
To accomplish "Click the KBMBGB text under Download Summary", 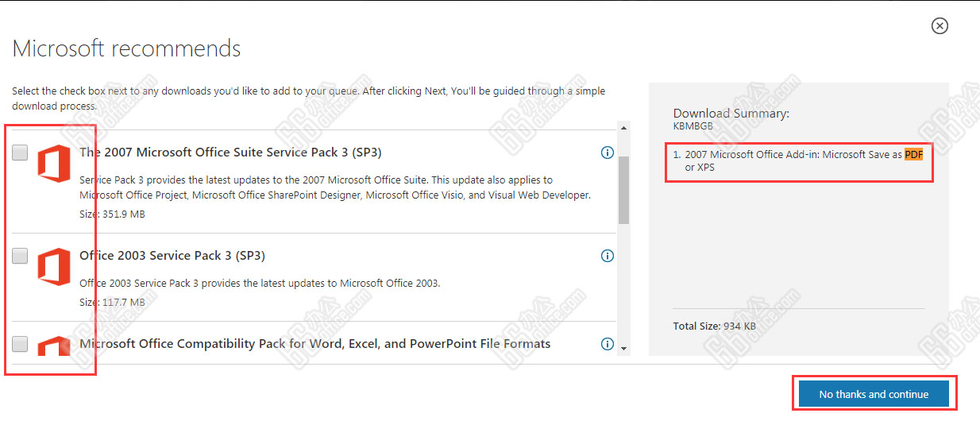I will [693, 126].
